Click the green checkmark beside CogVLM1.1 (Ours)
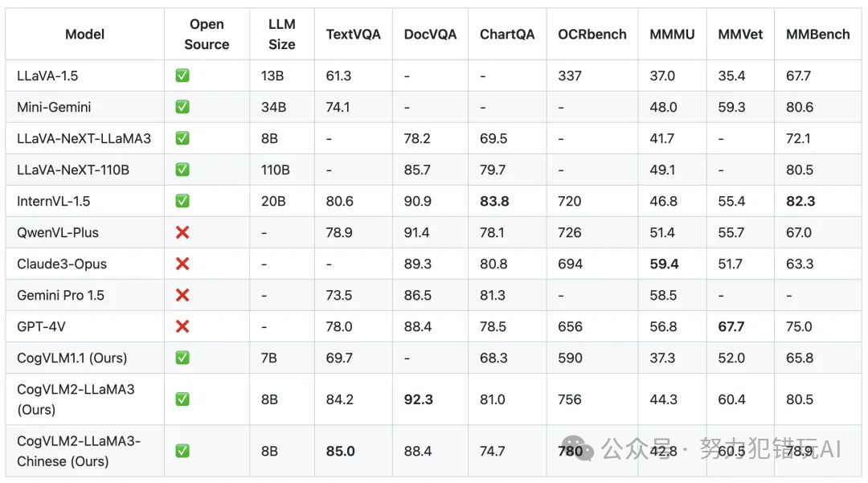Image resolution: width=868 pixels, height=483 pixels. (182, 358)
